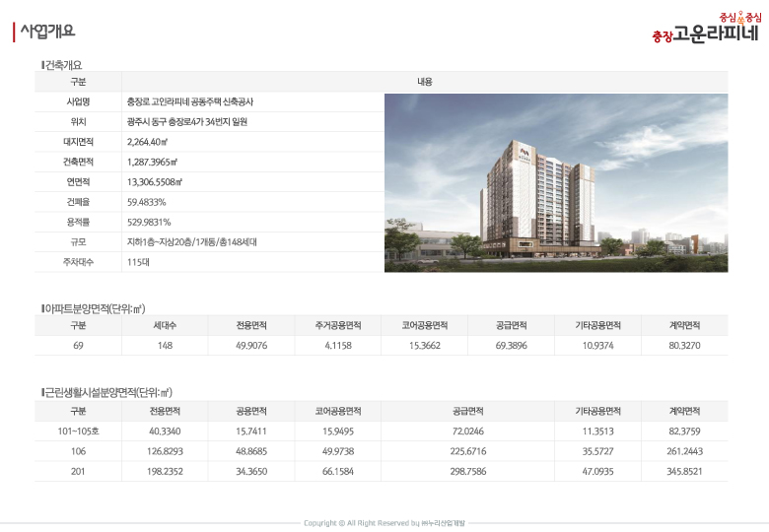Click the 공용면적 value 48.8685
Image resolution: width=769 pixels, height=532 pixels.
tap(251, 451)
